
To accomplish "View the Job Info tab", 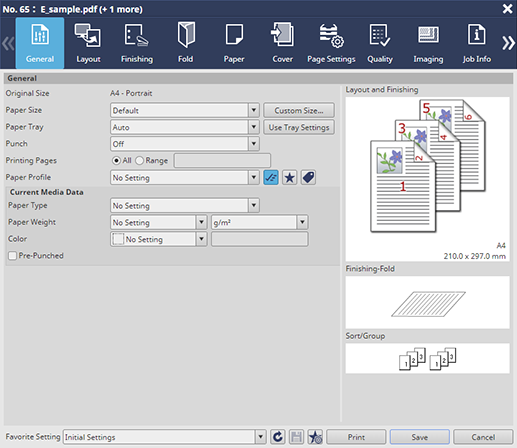I will click(477, 43).
